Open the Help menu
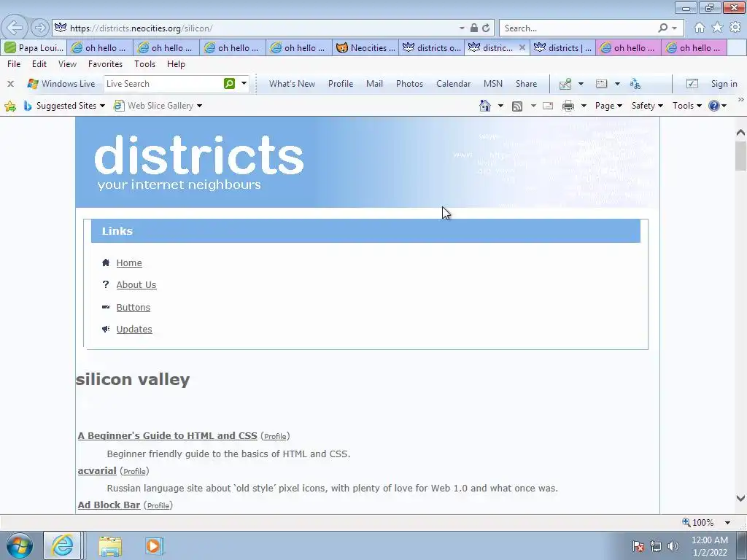Image resolution: width=747 pixels, height=560 pixels. coord(176,64)
